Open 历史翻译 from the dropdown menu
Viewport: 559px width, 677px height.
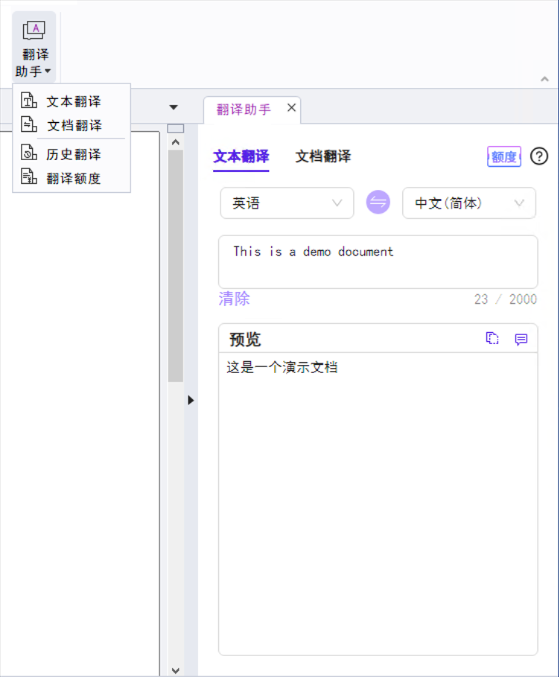tap(71, 154)
